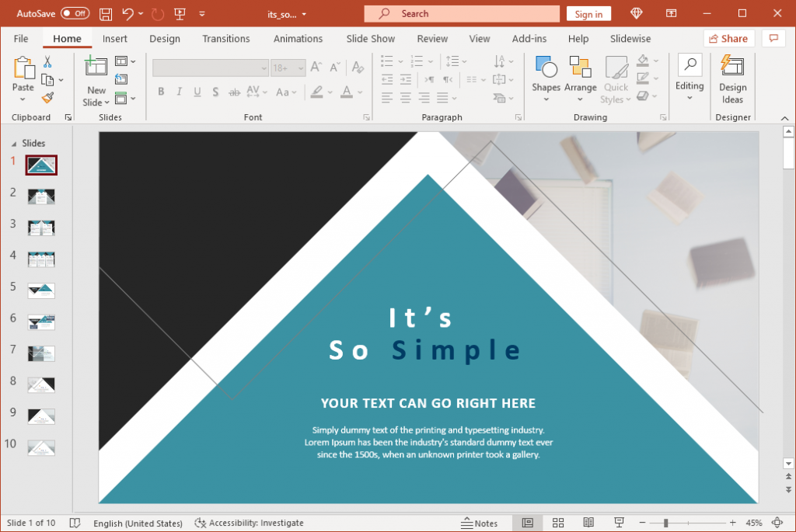Switch to the Animations tab
This screenshot has height=532, width=796.
pyautogui.click(x=299, y=38)
